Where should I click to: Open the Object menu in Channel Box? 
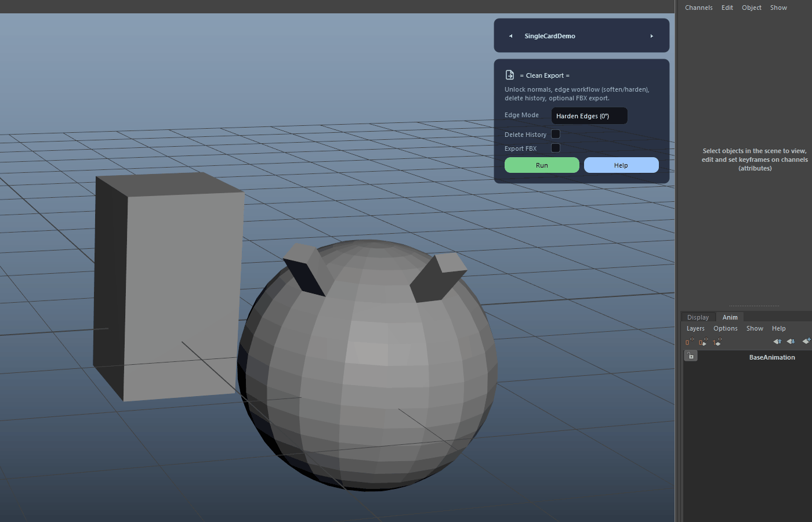[751, 8]
